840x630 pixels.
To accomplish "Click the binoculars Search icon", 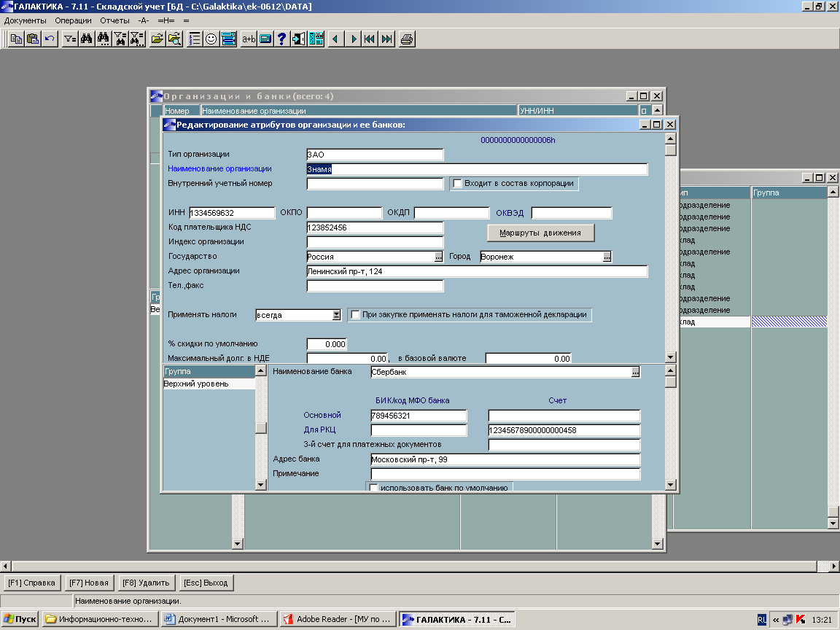I will pyautogui.click(x=87, y=39).
